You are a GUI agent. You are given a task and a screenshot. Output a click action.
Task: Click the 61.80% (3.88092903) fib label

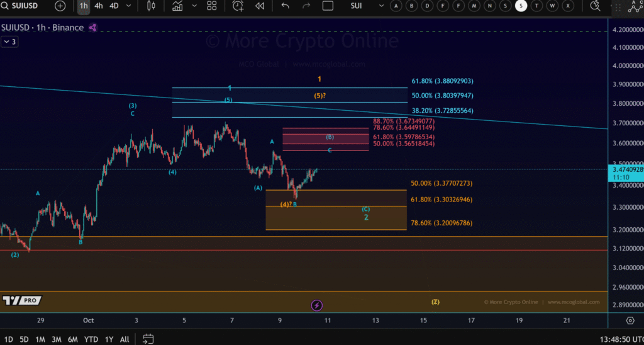(x=442, y=81)
